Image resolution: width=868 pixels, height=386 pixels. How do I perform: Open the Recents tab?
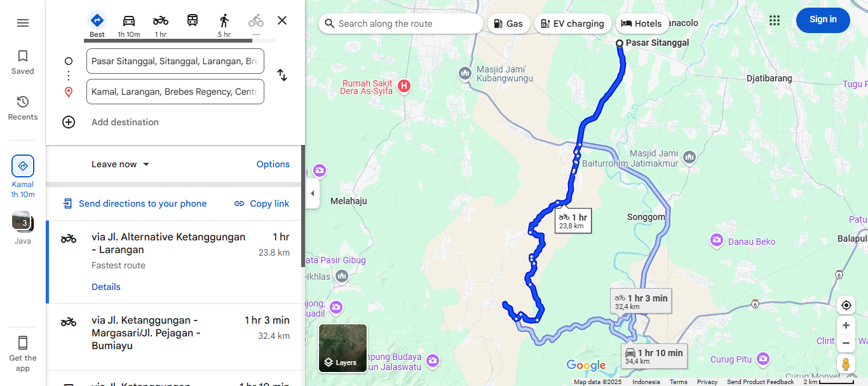click(23, 108)
